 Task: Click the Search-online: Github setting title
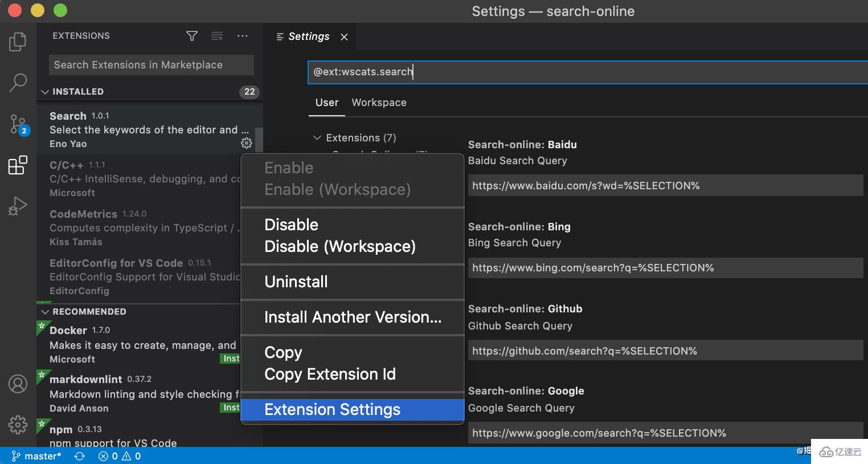(525, 309)
